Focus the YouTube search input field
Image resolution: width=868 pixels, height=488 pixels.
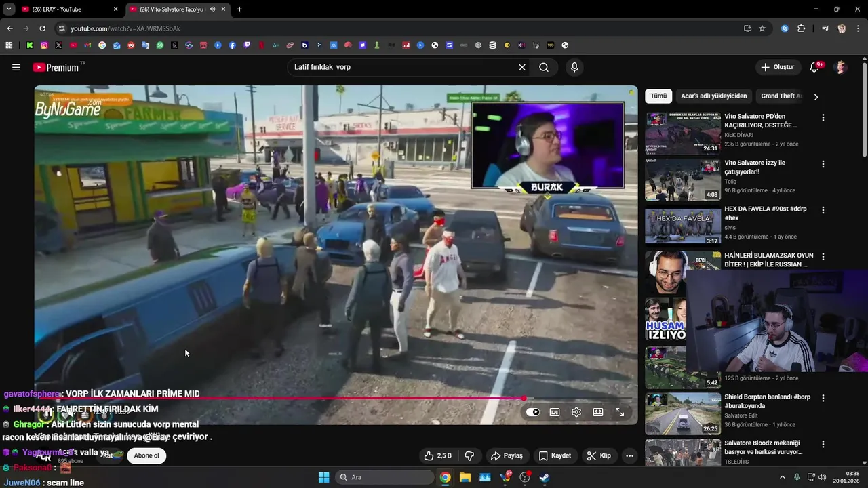tap(403, 67)
